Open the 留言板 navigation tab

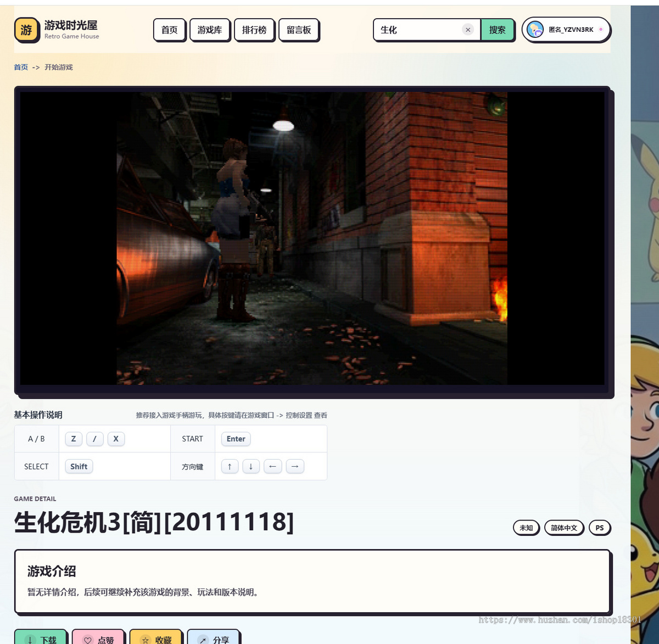[x=299, y=30]
